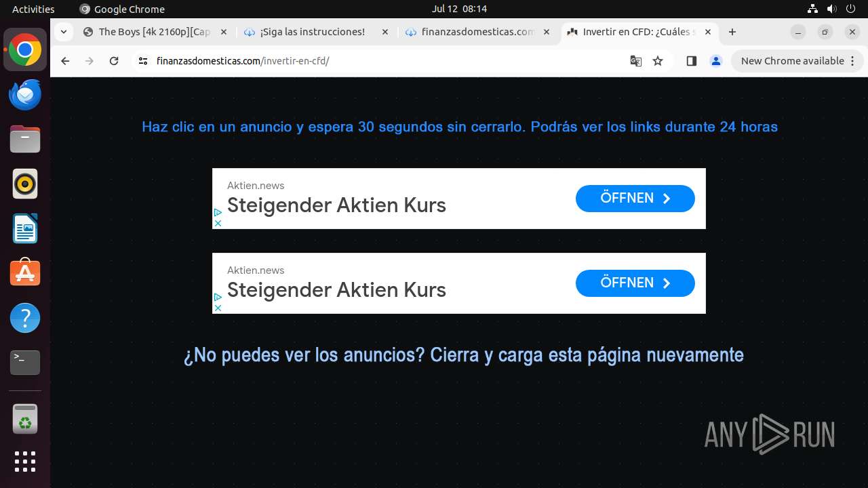
Task: Go forward in browser history
Action: pos(90,61)
